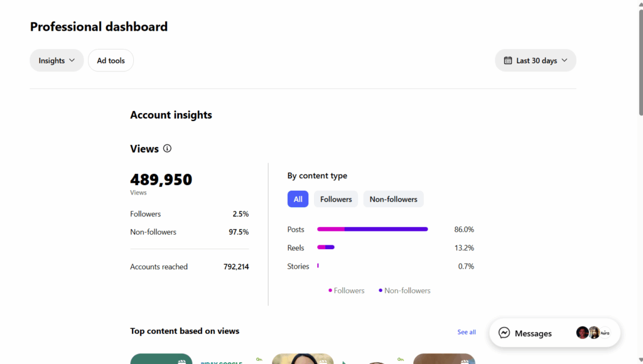
Task: Click the Views info icon
Action: tap(167, 149)
